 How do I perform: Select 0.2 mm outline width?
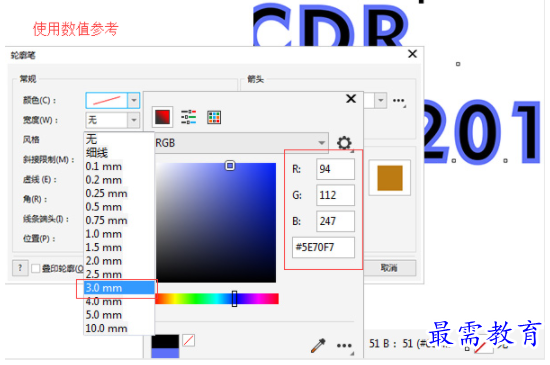click(119, 180)
